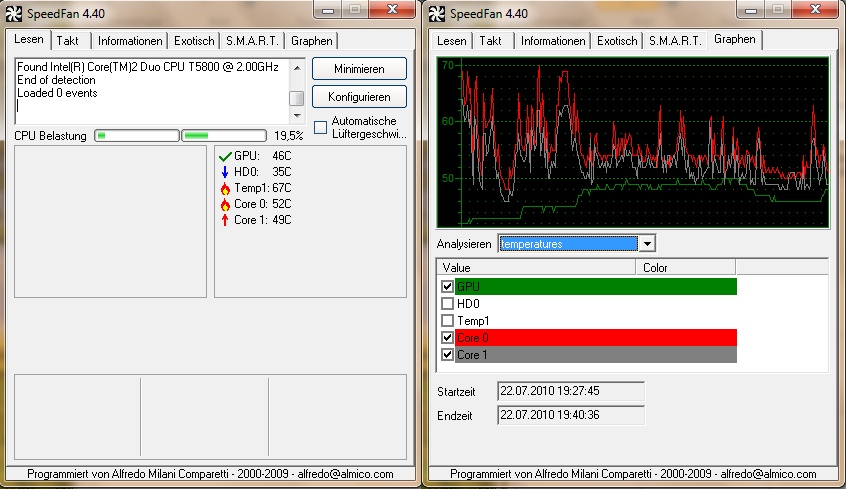Click the '19,5%' CPU load value
Screen dimensions: 846x489
pyautogui.click(x=289, y=136)
